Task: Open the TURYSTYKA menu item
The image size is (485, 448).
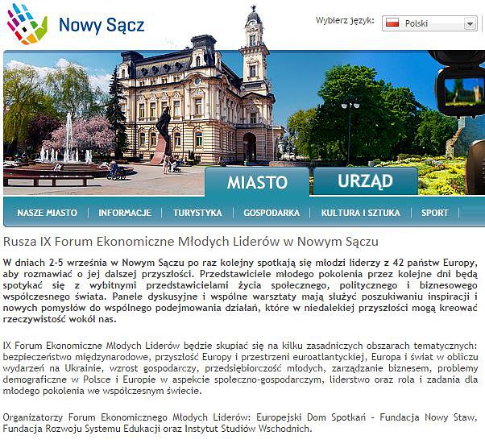Action: tap(197, 213)
